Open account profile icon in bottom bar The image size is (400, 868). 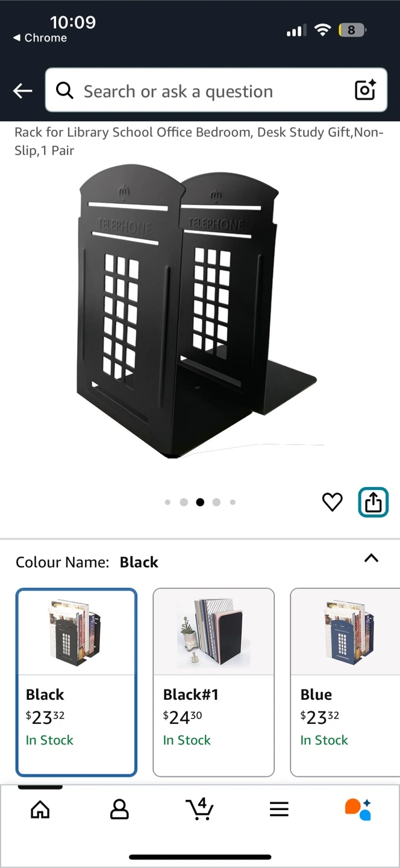pyautogui.click(x=119, y=810)
